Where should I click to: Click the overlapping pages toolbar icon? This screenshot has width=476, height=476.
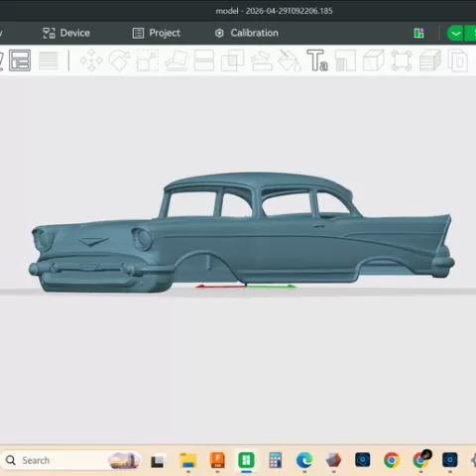[458, 60]
